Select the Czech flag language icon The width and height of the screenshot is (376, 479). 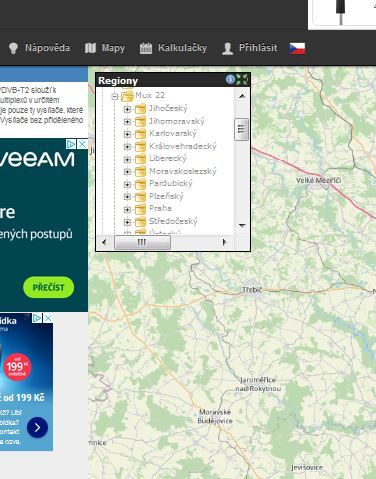[297, 48]
